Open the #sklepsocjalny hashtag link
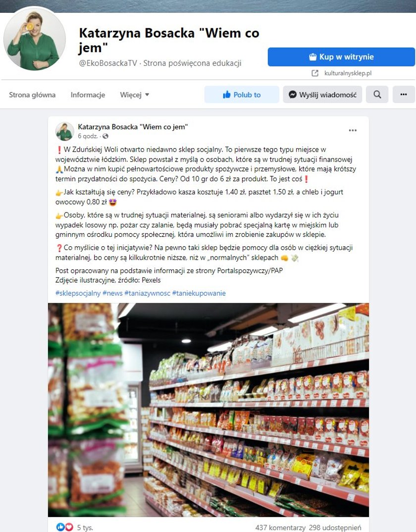 (x=78, y=293)
